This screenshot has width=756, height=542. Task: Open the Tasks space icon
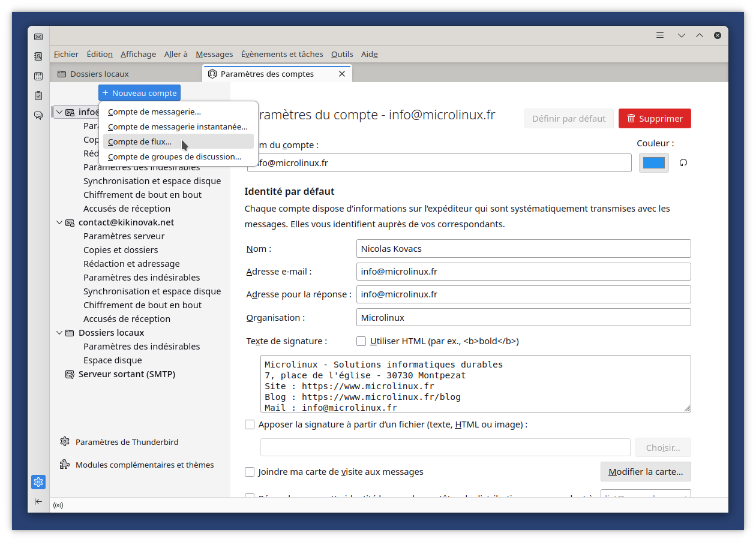click(38, 95)
